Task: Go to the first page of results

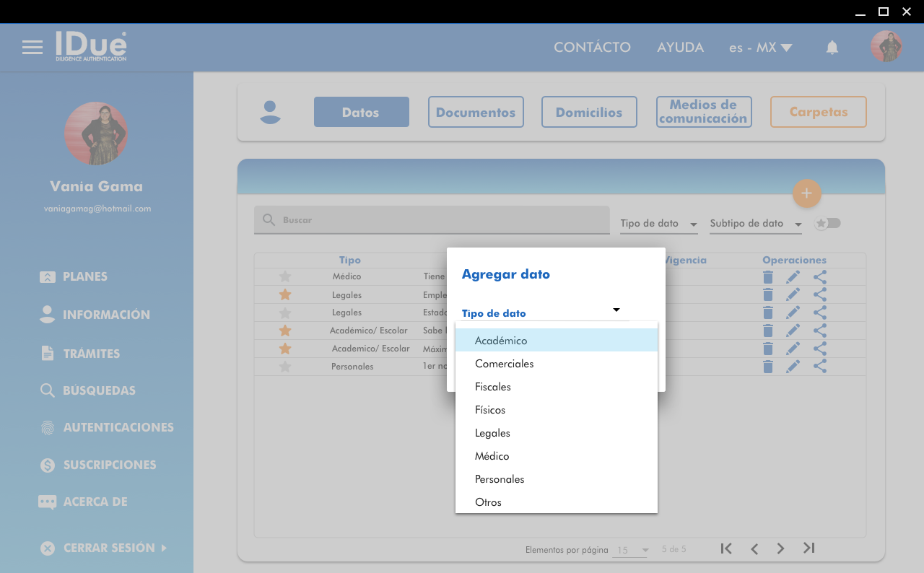Action: 726,548
